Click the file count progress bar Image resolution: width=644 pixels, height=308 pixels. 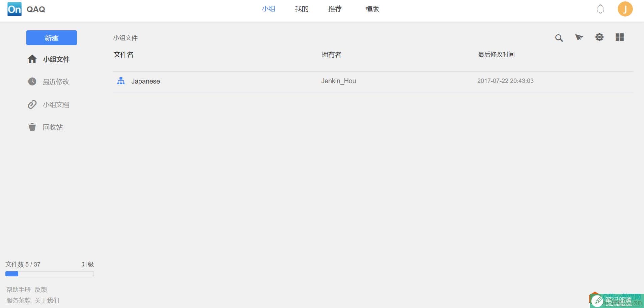50,274
